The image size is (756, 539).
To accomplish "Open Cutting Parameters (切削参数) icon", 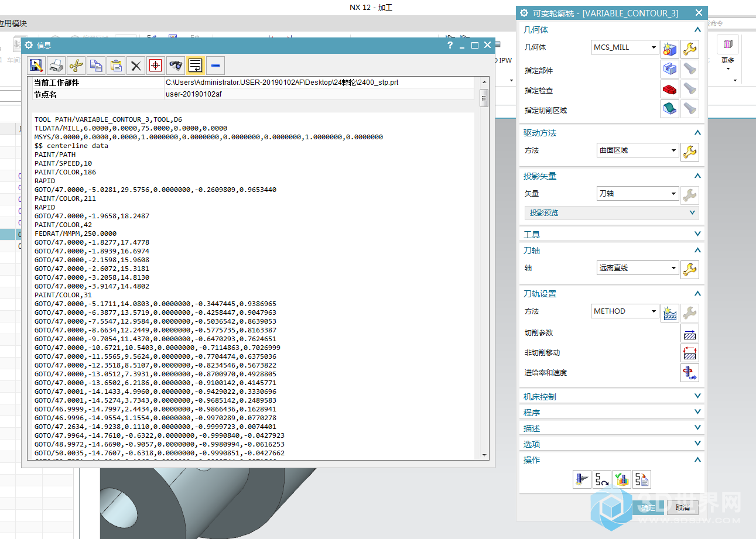I will [x=690, y=333].
